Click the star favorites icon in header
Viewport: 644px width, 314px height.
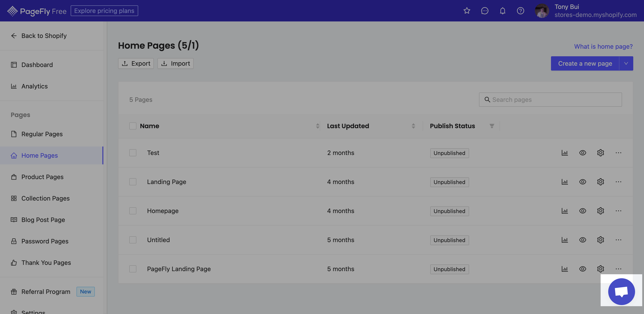[x=467, y=11]
